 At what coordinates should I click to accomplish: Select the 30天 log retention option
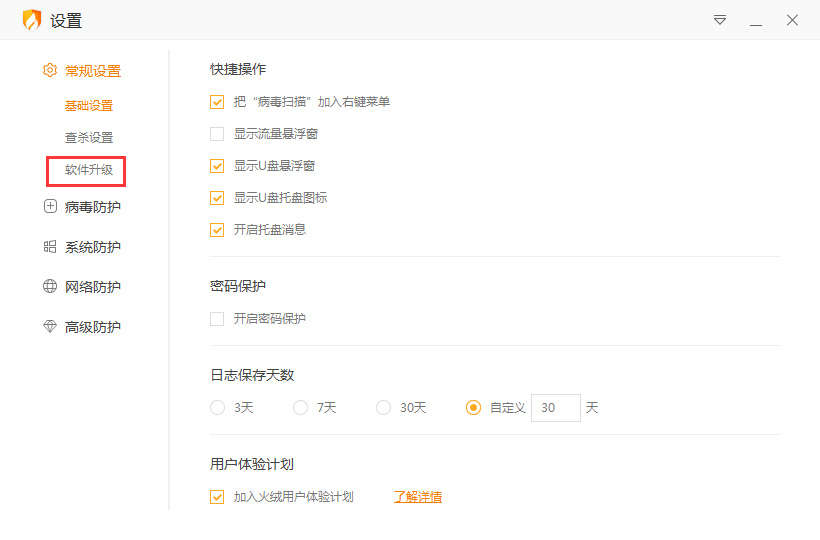click(383, 408)
